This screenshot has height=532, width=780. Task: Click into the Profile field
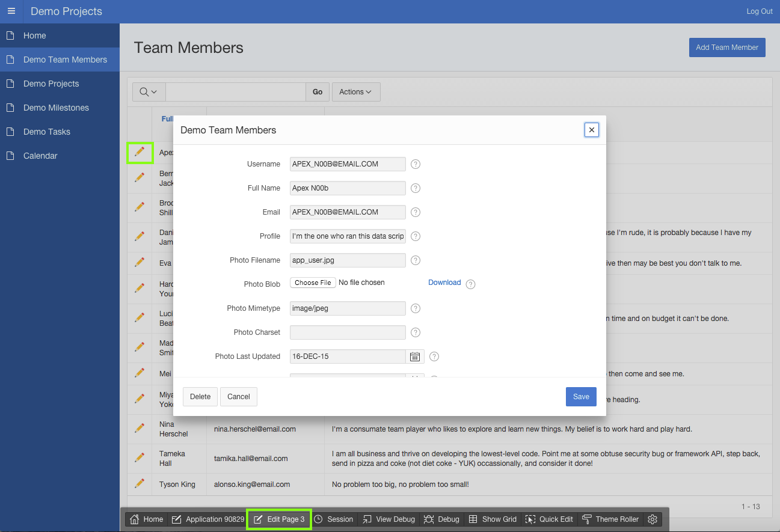pyautogui.click(x=348, y=236)
